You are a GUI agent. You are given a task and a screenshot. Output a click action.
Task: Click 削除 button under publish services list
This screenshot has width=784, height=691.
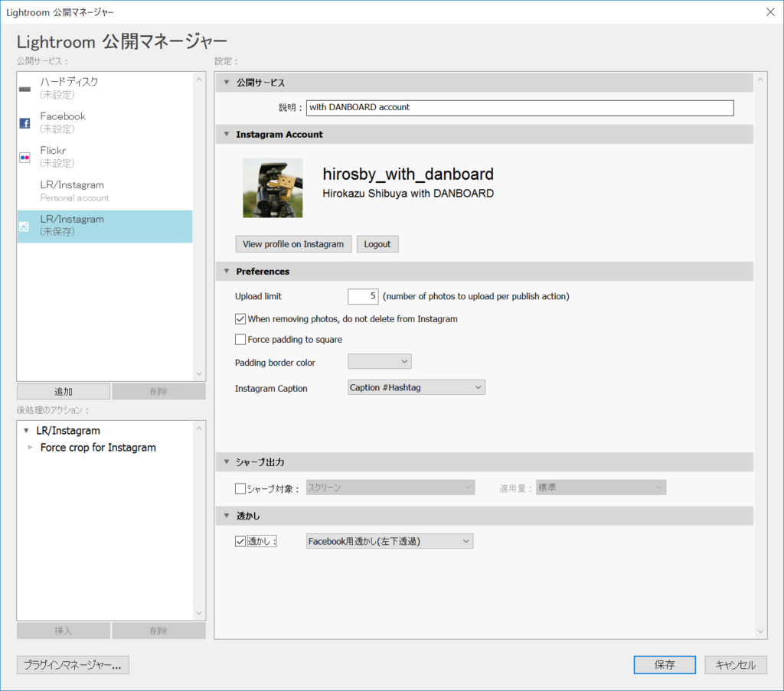pos(158,391)
